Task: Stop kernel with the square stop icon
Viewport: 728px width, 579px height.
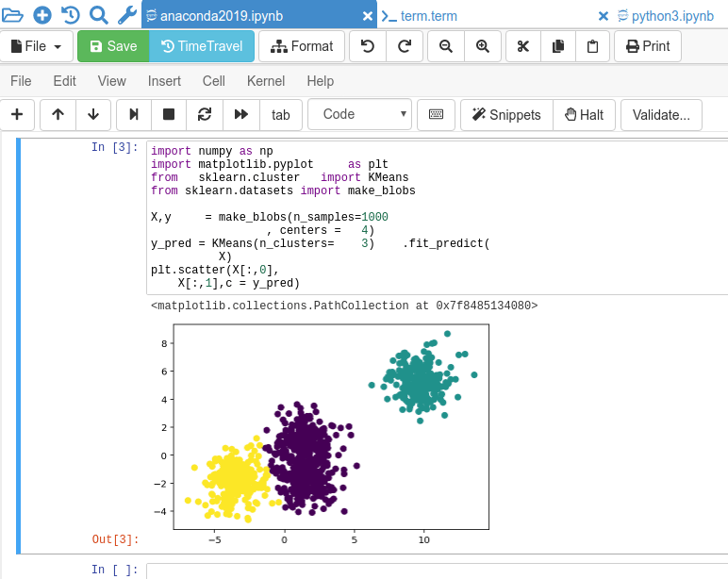Action: tap(169, 115)
